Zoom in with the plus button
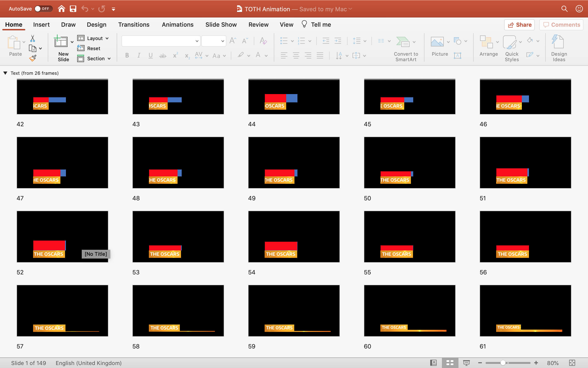Image resolution: width=588 pixels, height=368 pixels. coord(536,363)
